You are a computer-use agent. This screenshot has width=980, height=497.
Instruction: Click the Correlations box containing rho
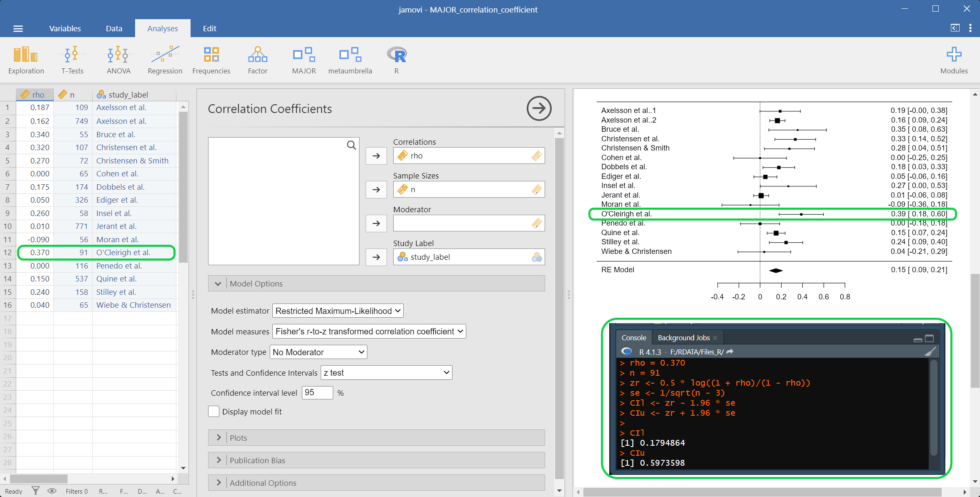(x=469, y=156)
